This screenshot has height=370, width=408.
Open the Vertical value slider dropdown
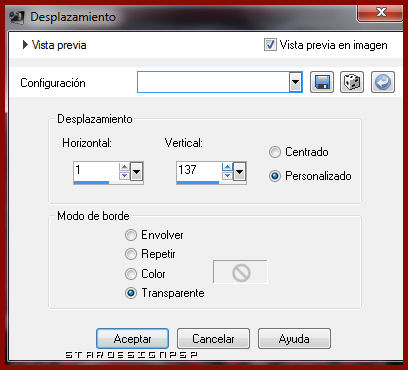coord(239,172)
